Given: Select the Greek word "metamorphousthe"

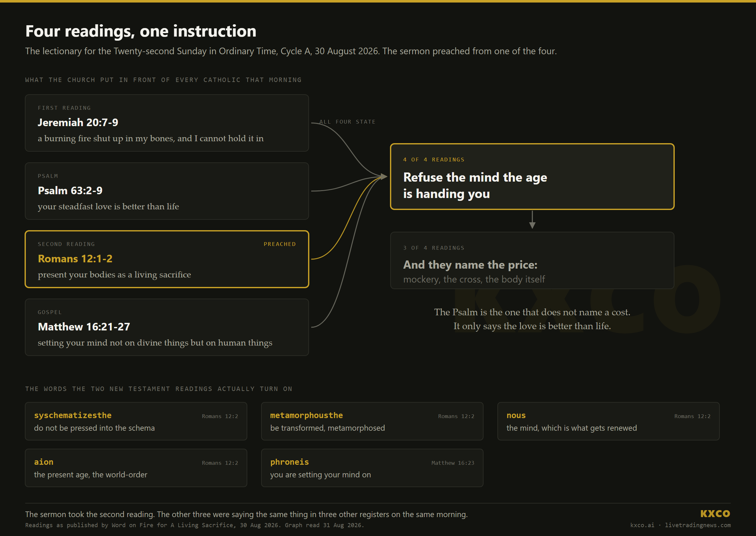Looking at the screenshot, I should 306,415.
